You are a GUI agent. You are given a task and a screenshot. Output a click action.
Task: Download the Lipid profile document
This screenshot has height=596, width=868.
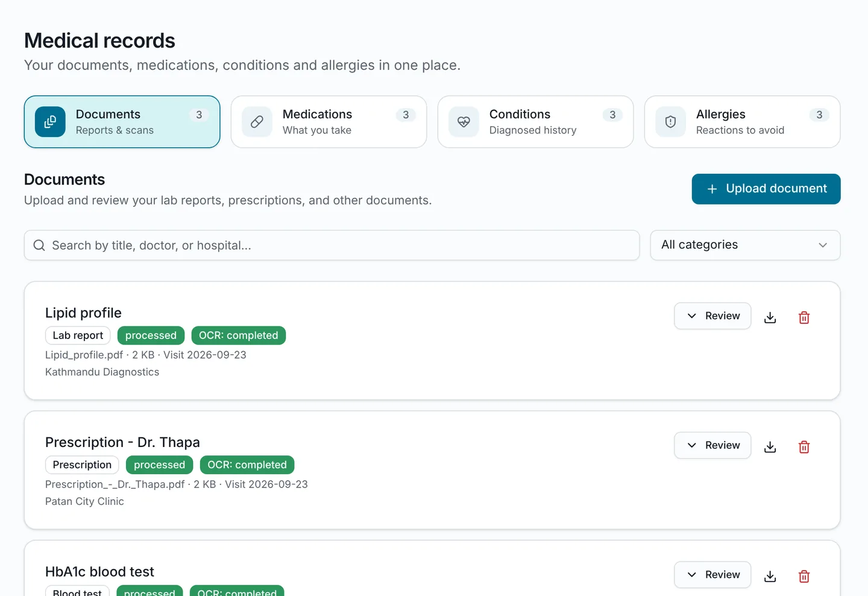pos(770,317)
